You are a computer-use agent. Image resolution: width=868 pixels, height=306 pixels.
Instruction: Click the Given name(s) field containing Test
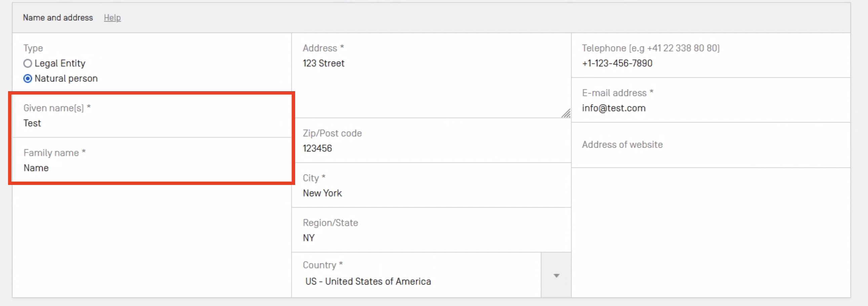click(x=152, y=123)
